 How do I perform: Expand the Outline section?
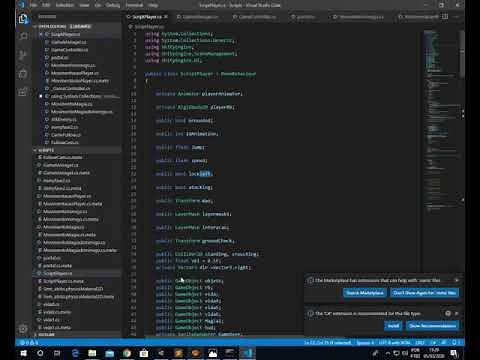pos(77,334)
